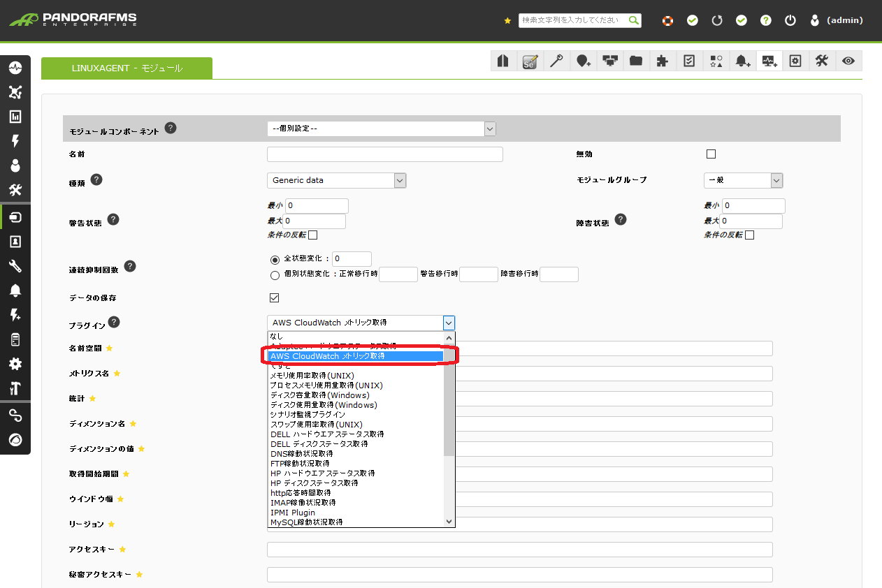Image resolution: width=882 pixels, height=588 pixels.
Task: Open the links chain icon in sidebar
Action: [x=15, y=416]
